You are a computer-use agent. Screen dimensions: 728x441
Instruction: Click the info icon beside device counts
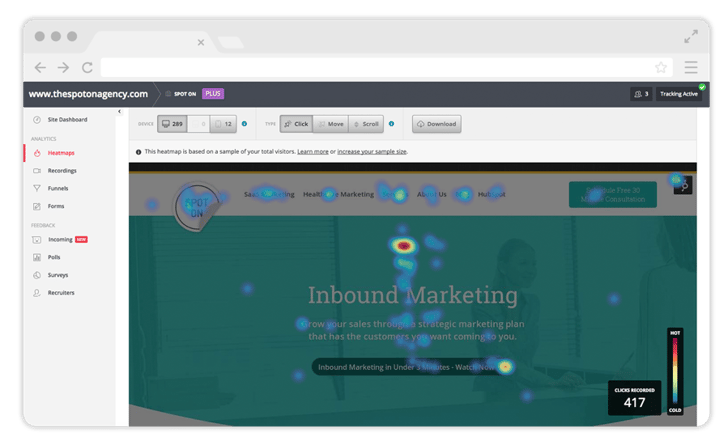tap(245, 124)
